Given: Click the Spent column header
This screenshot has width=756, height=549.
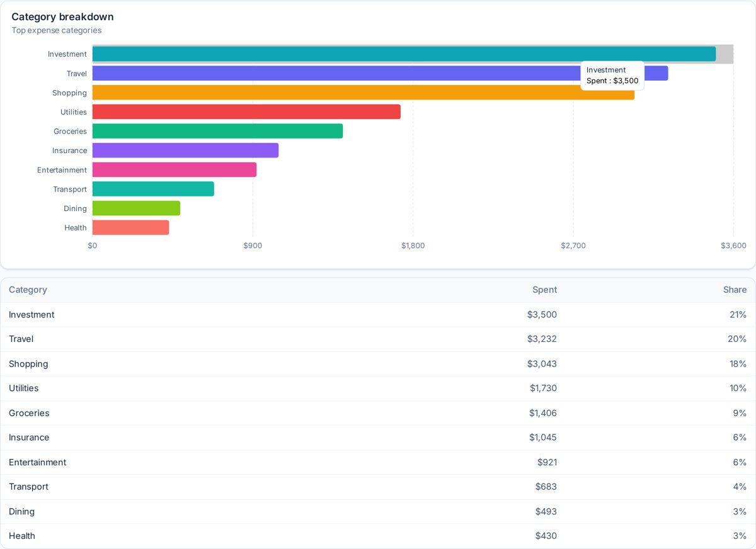Looking at the screenshot, I should [x=544, y=290].
